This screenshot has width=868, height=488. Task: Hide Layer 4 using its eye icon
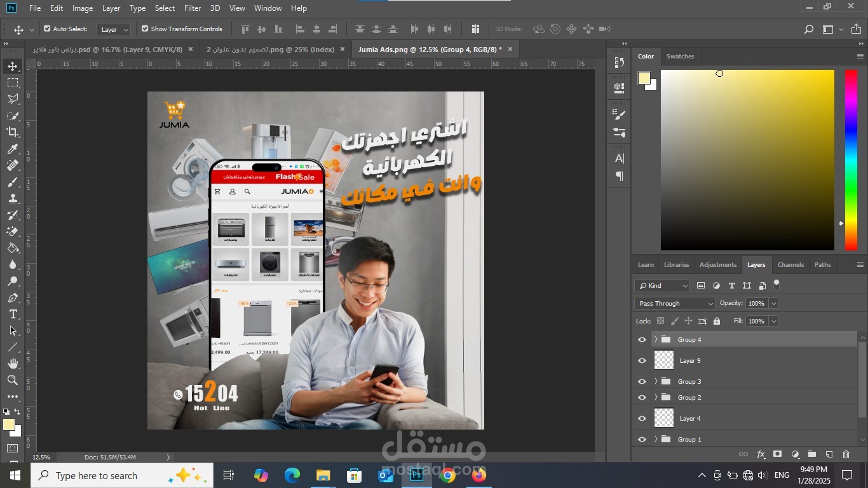tap(642, 418)
